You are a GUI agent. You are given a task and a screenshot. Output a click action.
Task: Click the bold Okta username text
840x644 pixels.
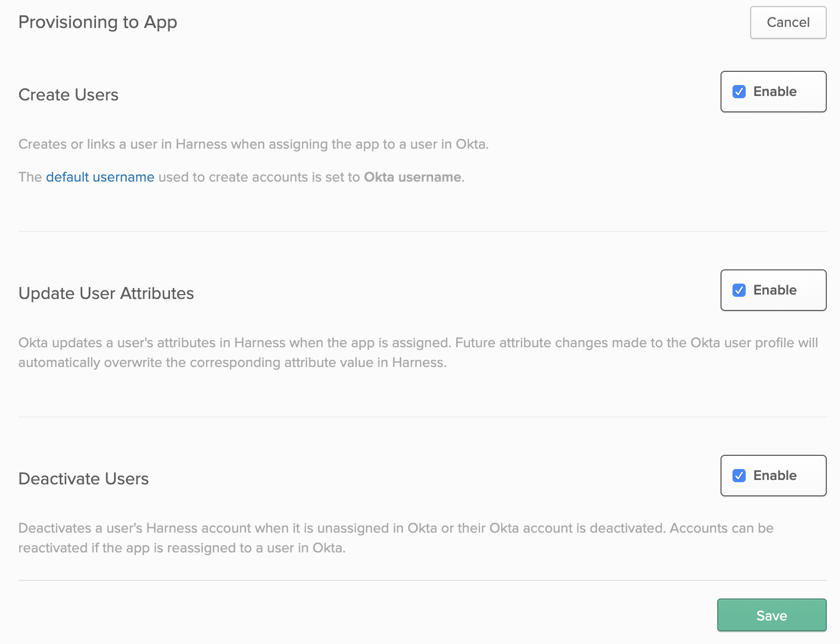click(x=412, y=177)
